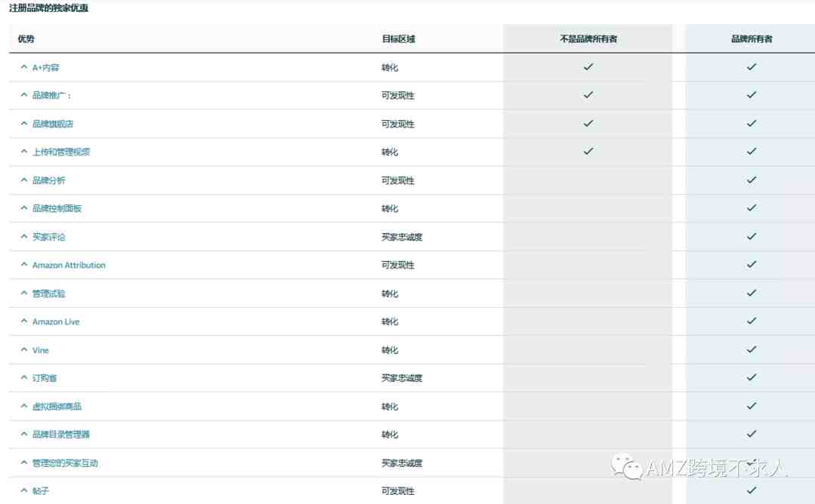
Task: Collapse the A+内容 row chevron
Action: point(24,67)
